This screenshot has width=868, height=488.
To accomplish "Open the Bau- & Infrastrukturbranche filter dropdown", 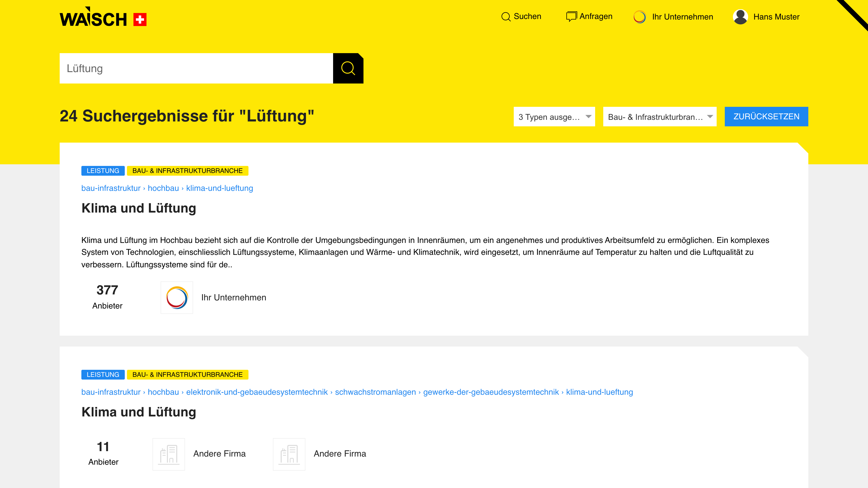I will pos(659,117).
